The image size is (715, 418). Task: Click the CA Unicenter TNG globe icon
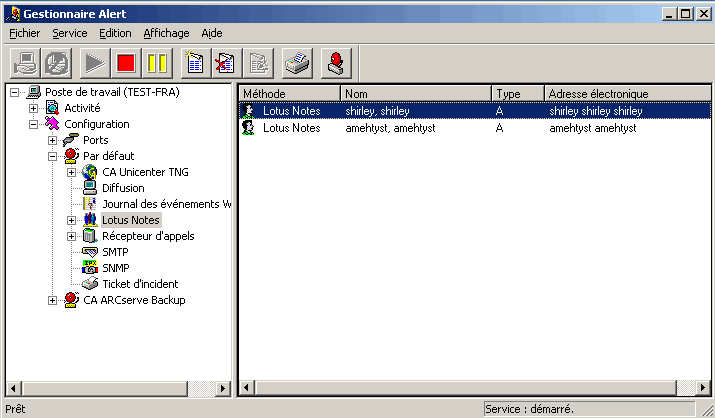click(90, 172)
